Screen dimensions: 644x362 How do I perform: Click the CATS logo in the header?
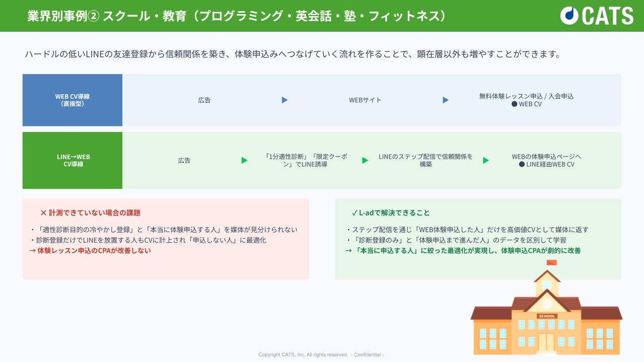pos(597,16)
